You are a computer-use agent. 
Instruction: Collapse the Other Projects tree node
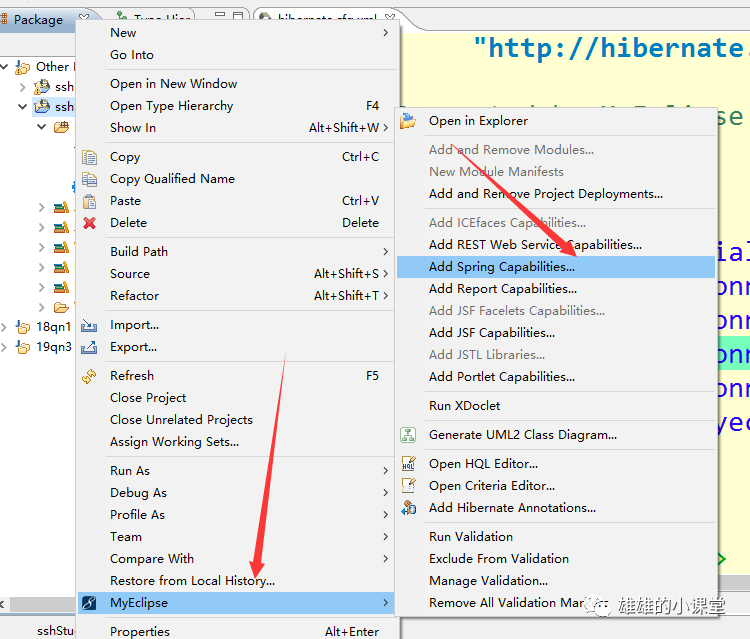click(x=5, y=67)
